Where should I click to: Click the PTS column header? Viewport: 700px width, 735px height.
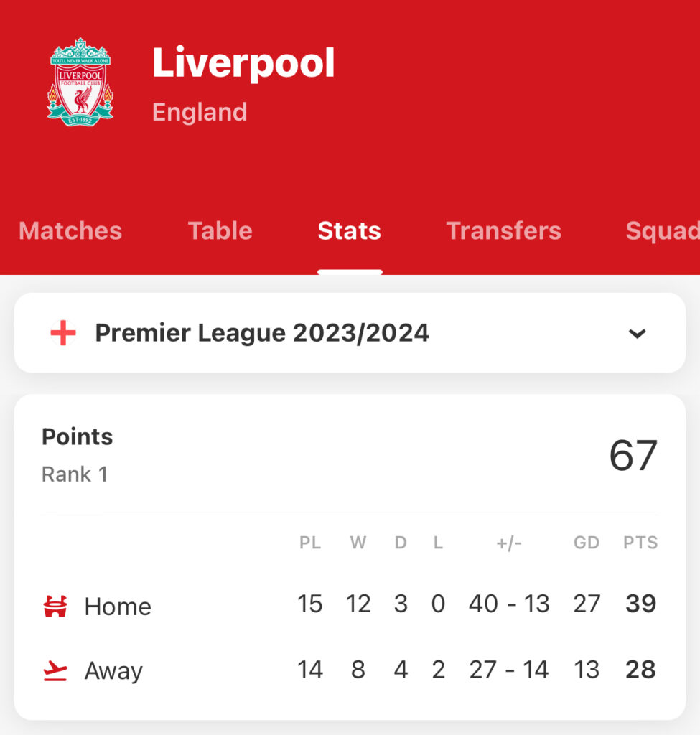point(640,543)
